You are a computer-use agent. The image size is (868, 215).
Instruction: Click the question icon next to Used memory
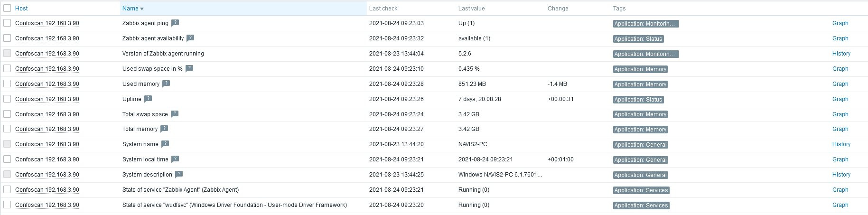(x=166, y=84)
